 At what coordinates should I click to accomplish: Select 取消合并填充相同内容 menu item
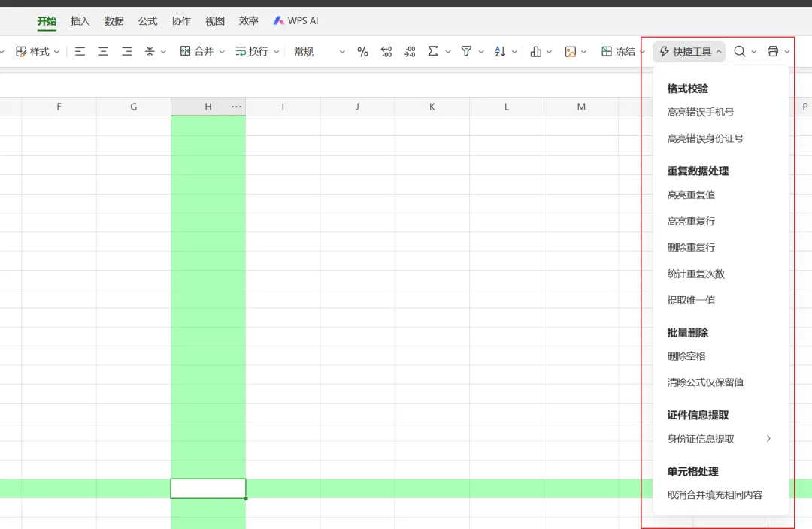[715, 495]
